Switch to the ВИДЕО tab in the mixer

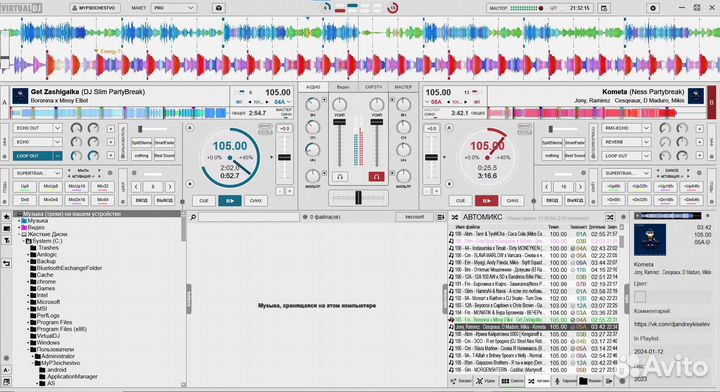[343, 87]
